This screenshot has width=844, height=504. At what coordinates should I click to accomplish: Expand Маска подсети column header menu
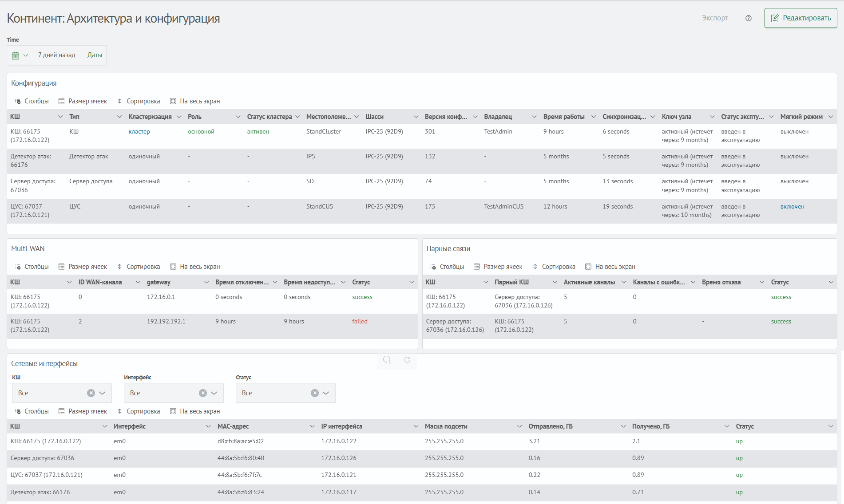click(x=519, y=426)
